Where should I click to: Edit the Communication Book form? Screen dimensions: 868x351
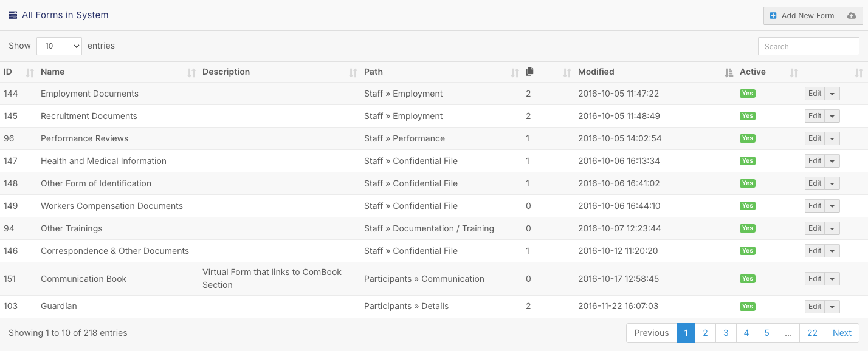(x=815, y=279)
